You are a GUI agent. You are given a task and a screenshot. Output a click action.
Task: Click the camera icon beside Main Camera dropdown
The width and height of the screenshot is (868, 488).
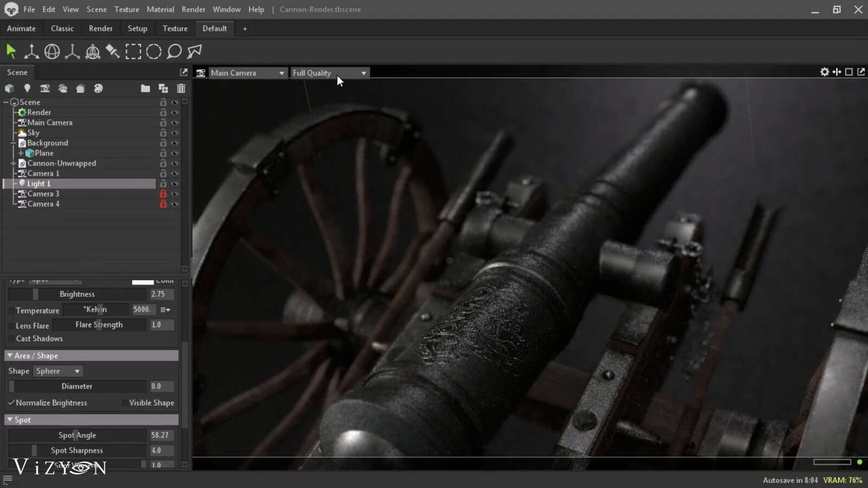[201, 73]
